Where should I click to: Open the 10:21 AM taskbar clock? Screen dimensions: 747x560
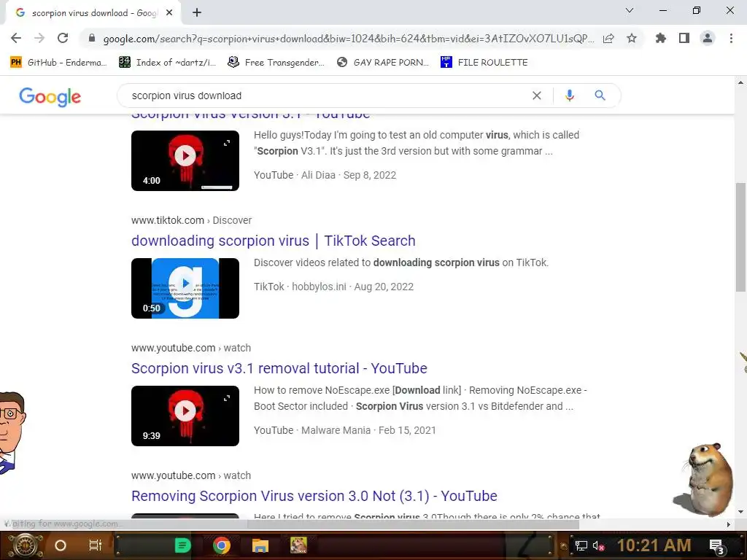[654, 545]
